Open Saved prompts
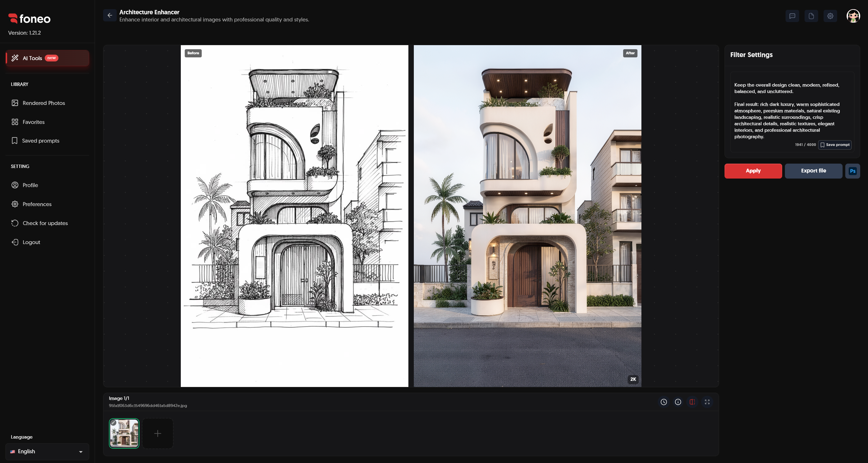 pos(47,141)
